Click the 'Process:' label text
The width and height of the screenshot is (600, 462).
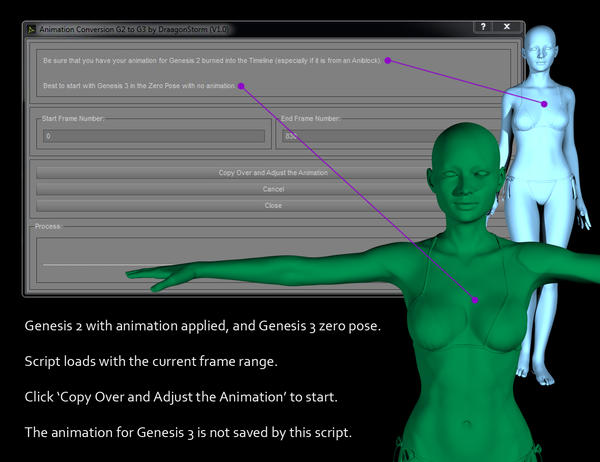[48, 227]
